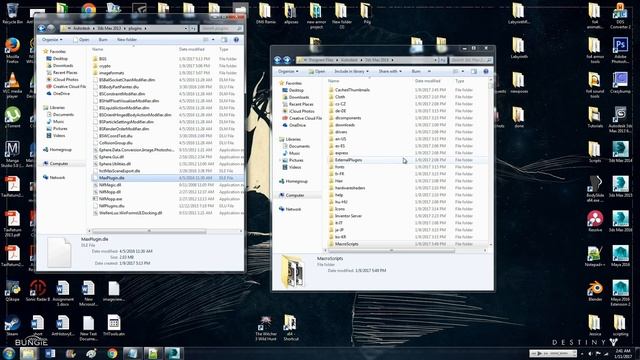The width and height of the screenshot is (640, 360).
Task: Select ExternalPlugins folder in right window
Action: (x=408, y=160)
